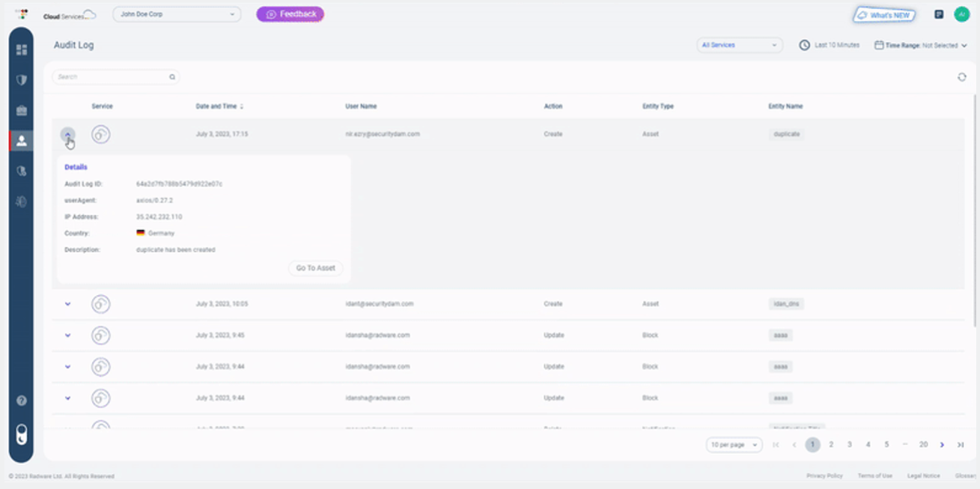980x489 pixels.
Task: Collapse the expanded duplicate asset row
Action: (x=67, y=135)
